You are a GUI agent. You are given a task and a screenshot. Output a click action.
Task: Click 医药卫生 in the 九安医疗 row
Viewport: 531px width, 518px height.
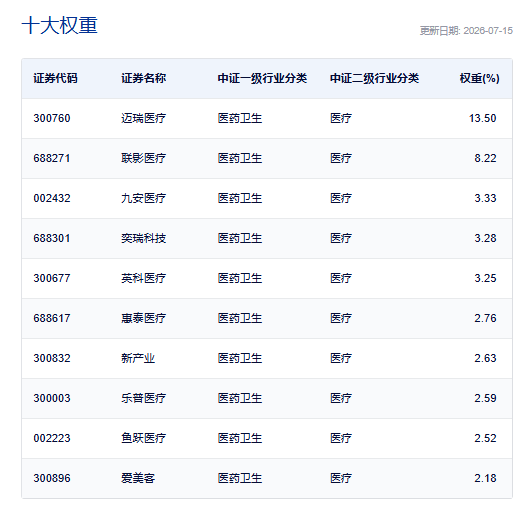tap(240, 198)
